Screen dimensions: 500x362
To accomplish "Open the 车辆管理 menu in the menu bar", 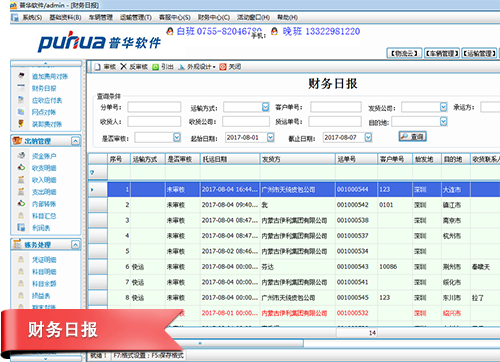I will click(x=101, y=17).
